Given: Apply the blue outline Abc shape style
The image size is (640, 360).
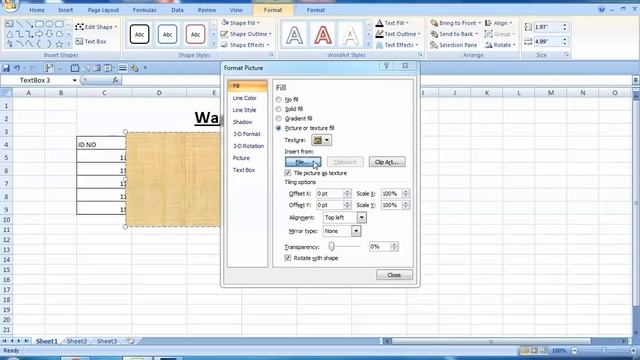Looking at the screenshot, I should pos(167,34).
